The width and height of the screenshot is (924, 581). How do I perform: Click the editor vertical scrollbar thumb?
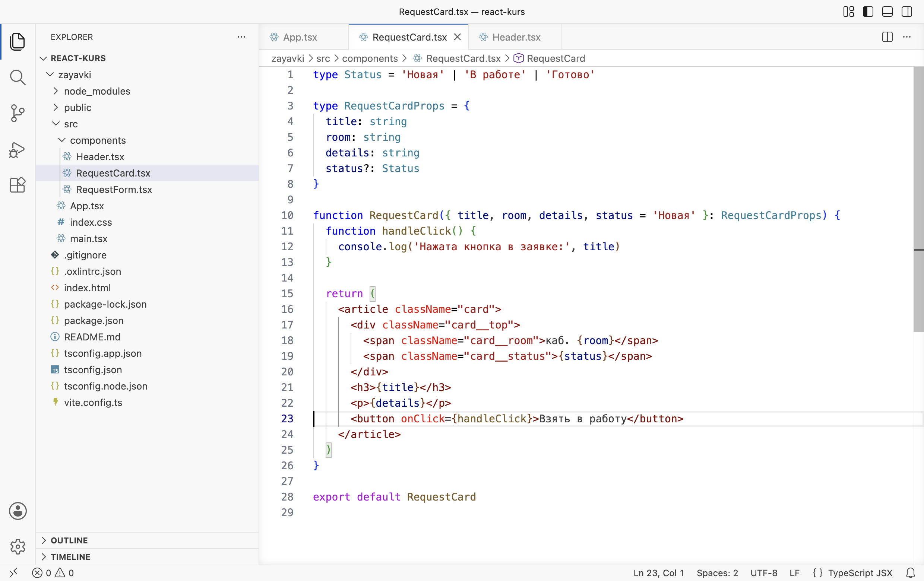tap(918, 199)
